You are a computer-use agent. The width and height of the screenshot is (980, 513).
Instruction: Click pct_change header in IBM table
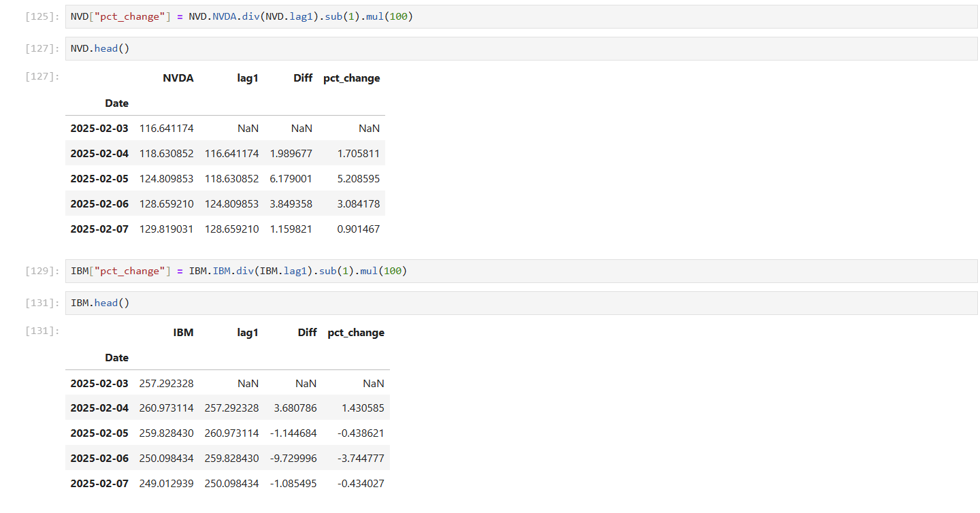[356, 333]
